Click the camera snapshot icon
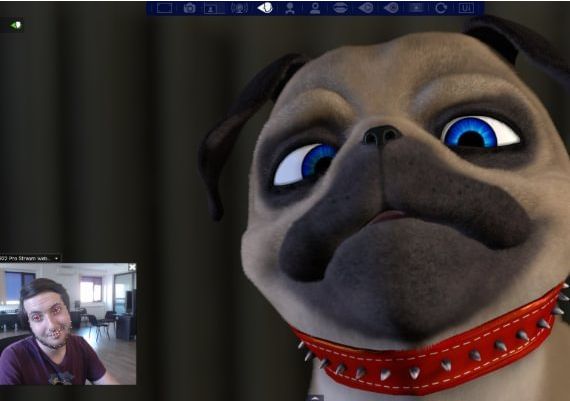 click(189, 8)
